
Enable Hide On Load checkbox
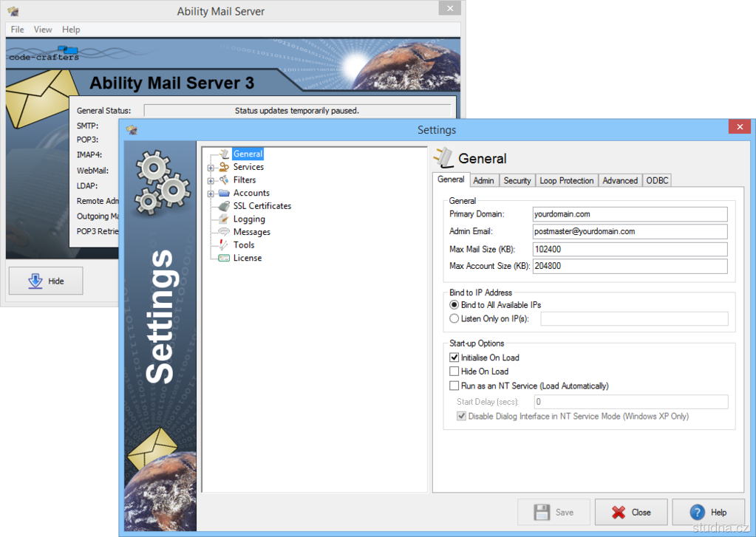[454, 372]
